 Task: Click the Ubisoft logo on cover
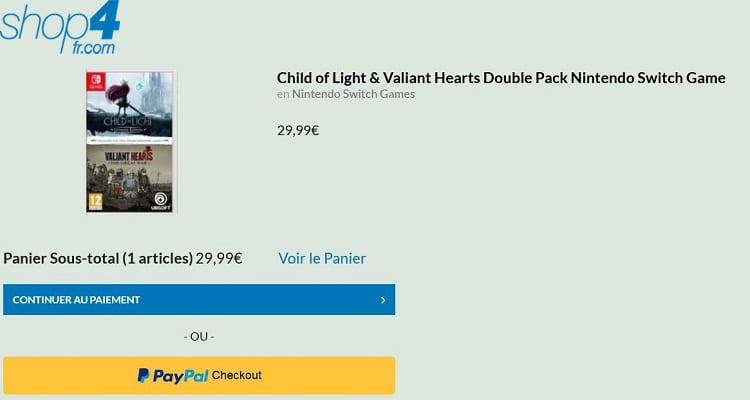(x=160, y=200)
